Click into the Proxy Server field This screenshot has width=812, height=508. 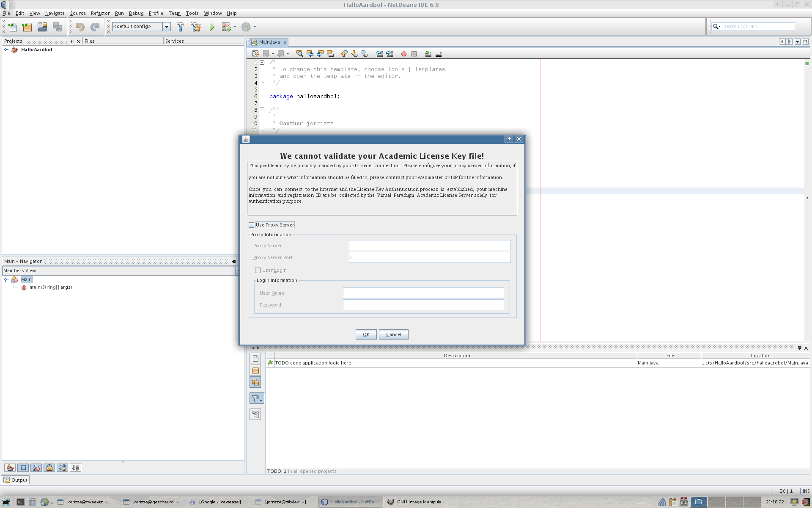pos(430,246)
